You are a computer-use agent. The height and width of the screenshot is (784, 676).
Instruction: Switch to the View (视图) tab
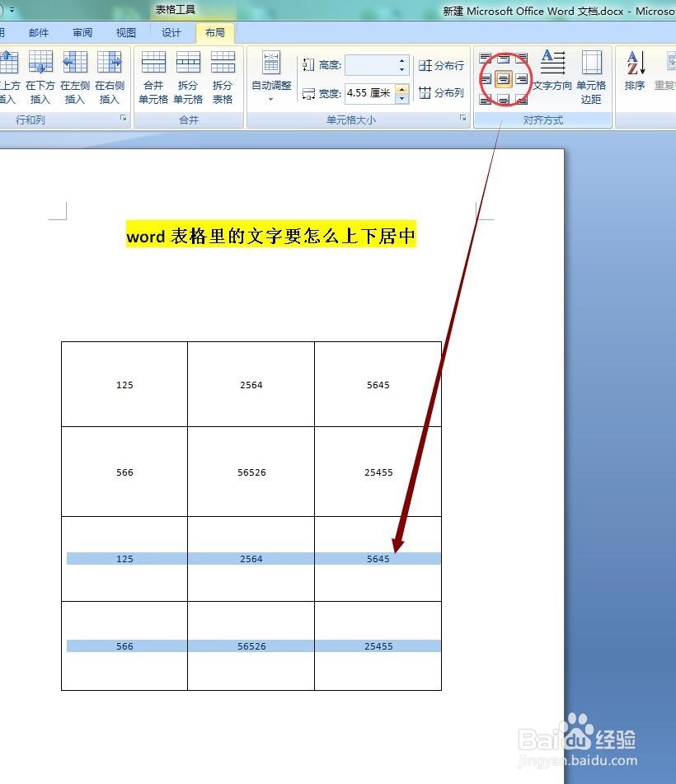click(x=125, y=32)
